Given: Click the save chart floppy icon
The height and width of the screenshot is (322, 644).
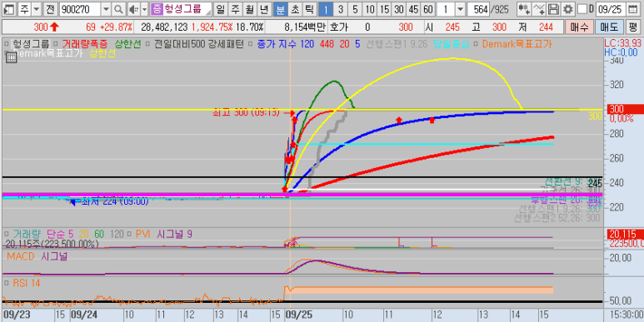Looking at the screenshot, I should pos(554,8).
